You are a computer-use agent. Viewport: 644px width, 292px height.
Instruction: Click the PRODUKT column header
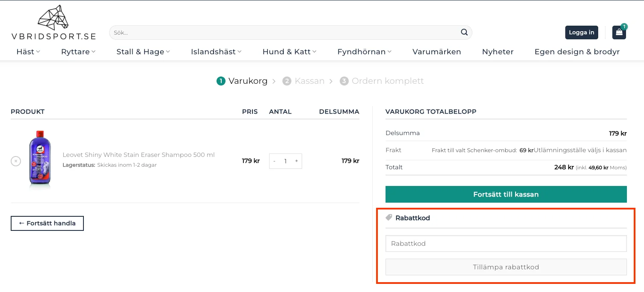pyautogui.click(x=28, y=112)
